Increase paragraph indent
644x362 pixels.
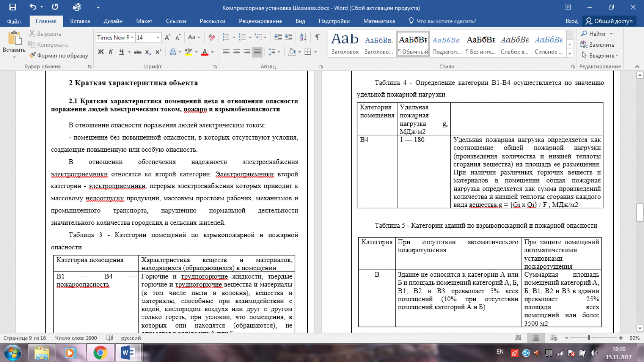coord(289,37)
